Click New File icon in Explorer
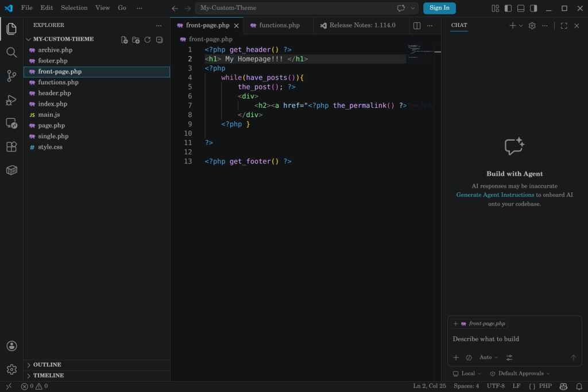This screenshot has width=588, height=392. (124, 40)
